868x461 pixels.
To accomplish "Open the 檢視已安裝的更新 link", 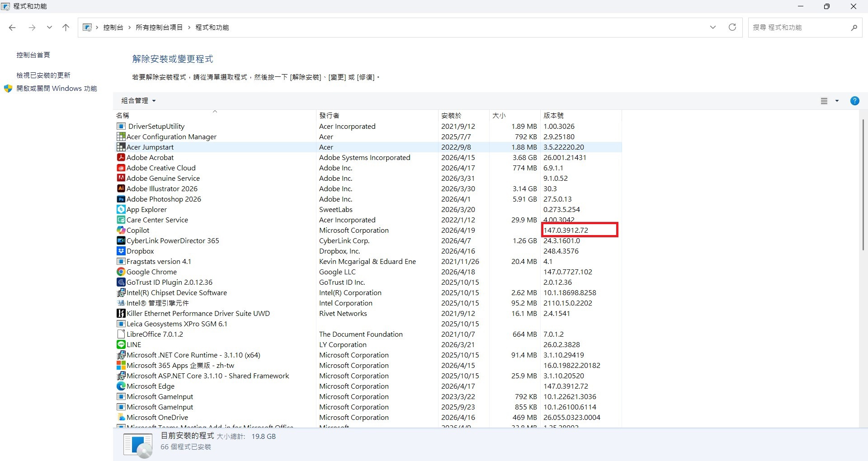I will pyautogui.click(x=43, y=75).
